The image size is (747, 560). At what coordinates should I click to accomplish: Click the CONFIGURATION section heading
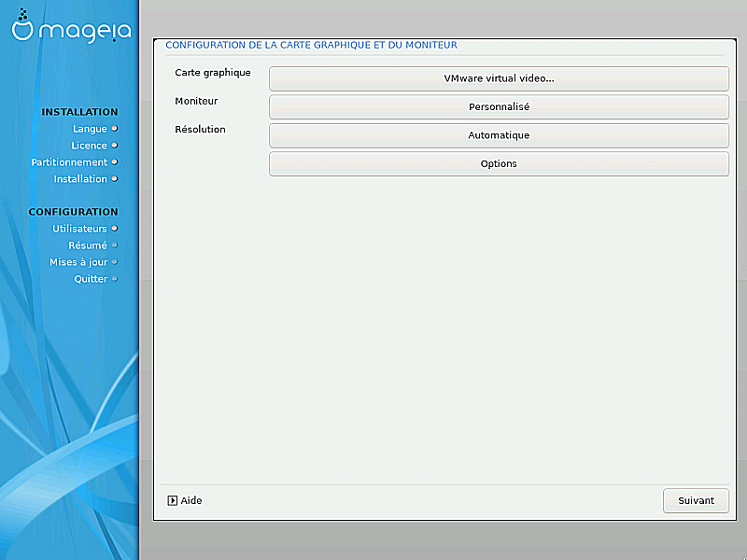(73, 212)
